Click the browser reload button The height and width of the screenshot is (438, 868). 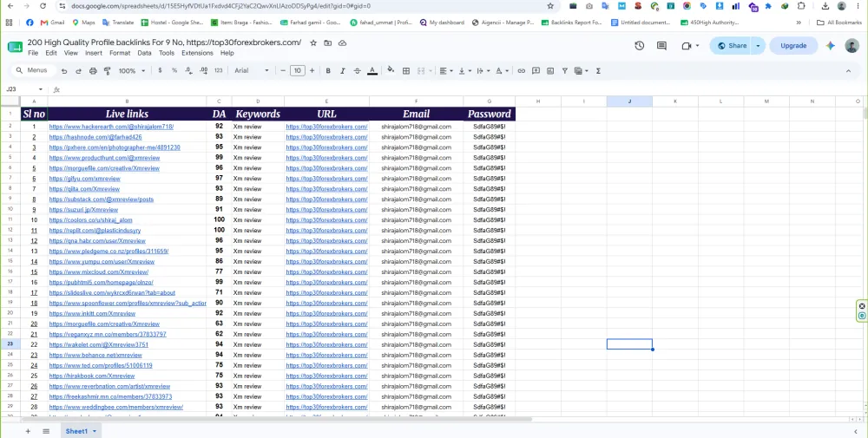pos(43,6)
